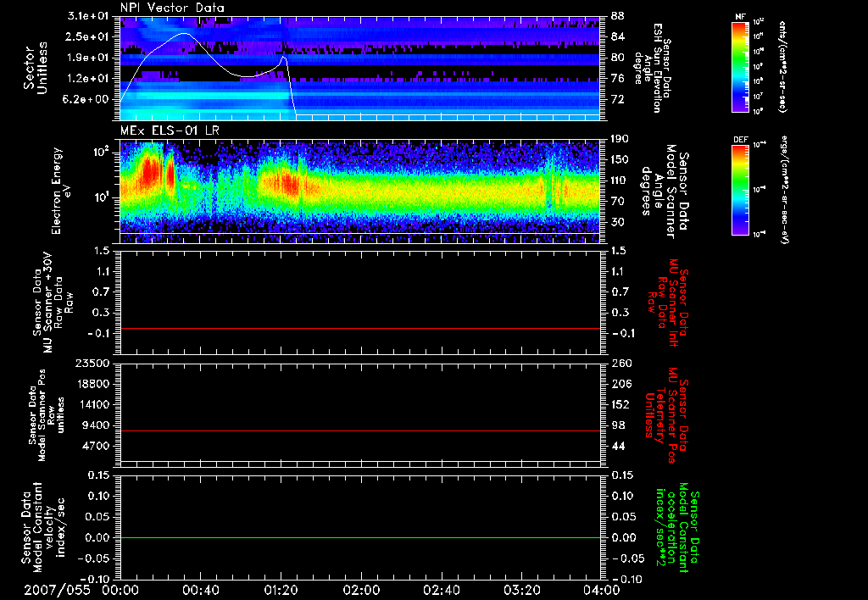Click the 'ESH Sun Elevation Angle' axis label
Viewport: 868px width, 600px height.
653,68
